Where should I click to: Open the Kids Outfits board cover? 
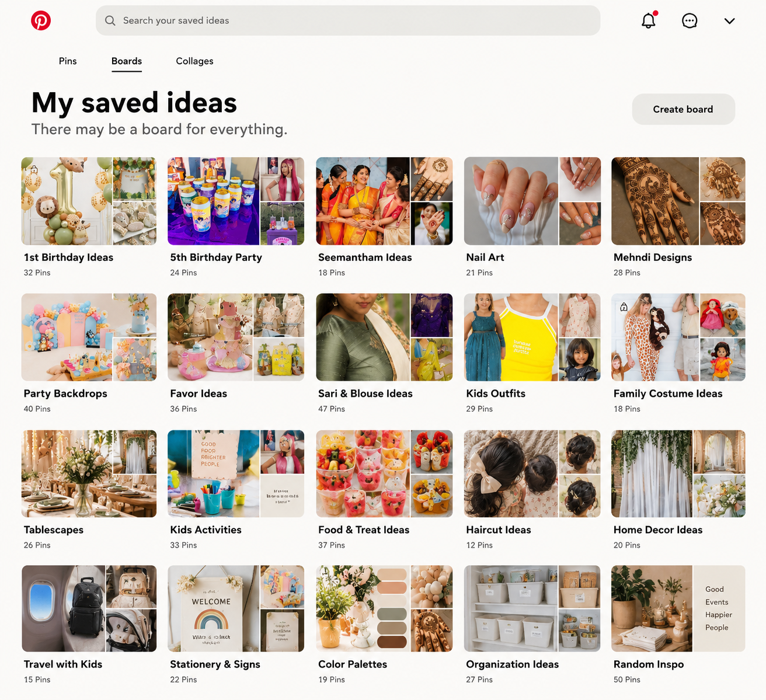pyautogui.click(x=532, y=337)
